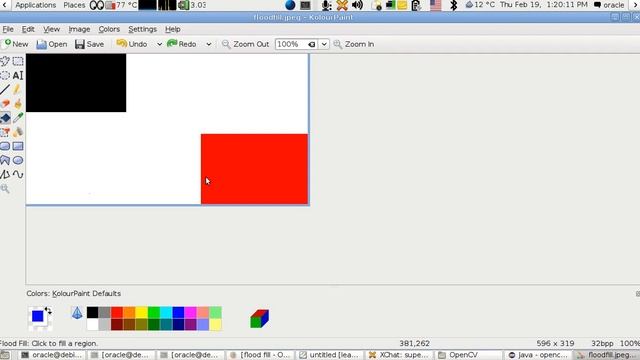The width and height of the screenshot is (640, 360).
Task: Select the Flood Fill tool
Action: coord(5,118)
